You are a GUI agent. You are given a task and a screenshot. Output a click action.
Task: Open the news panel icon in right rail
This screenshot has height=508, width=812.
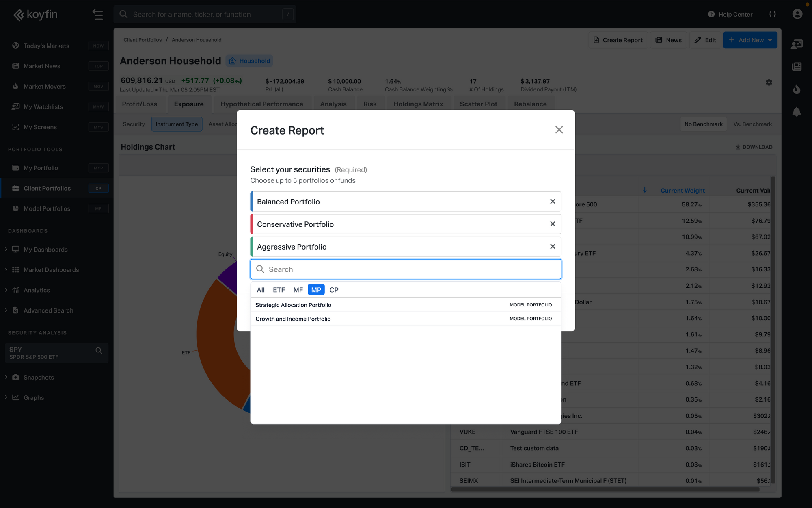797,66
